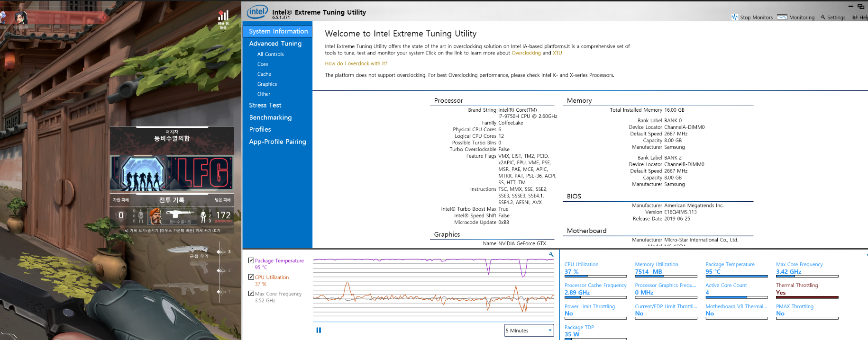
Task: Click the NVIDIA GeForce GTX name value
Action: 522,243
